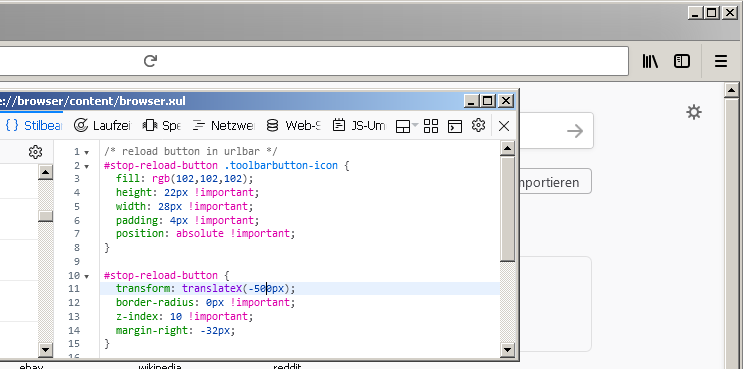Screen dimensions: 743x369
Task: Reload the page using the urlbar reload icon
Action: pyautogui.click(x=150, y=61)
